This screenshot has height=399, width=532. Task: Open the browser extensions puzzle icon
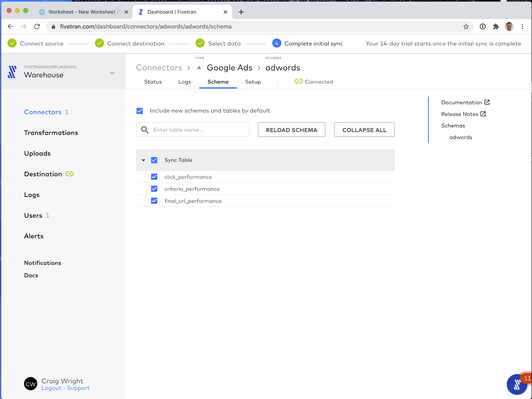pos(496,27)
